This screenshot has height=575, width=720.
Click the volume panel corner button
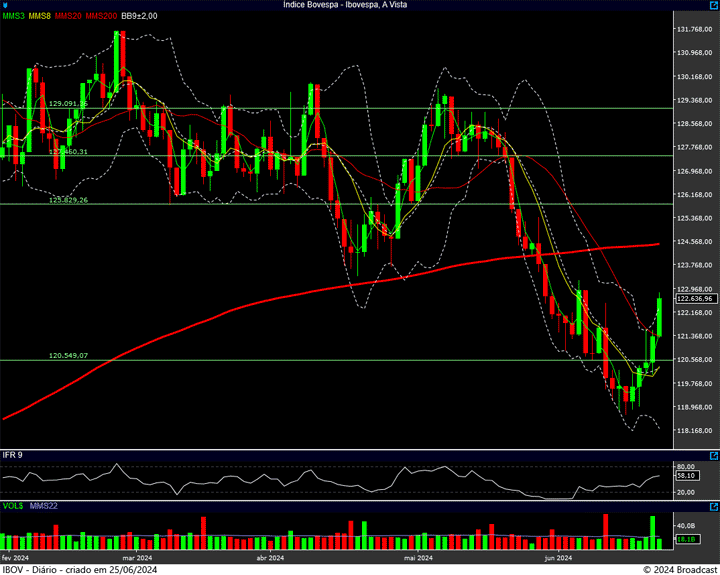coord(713,507)
